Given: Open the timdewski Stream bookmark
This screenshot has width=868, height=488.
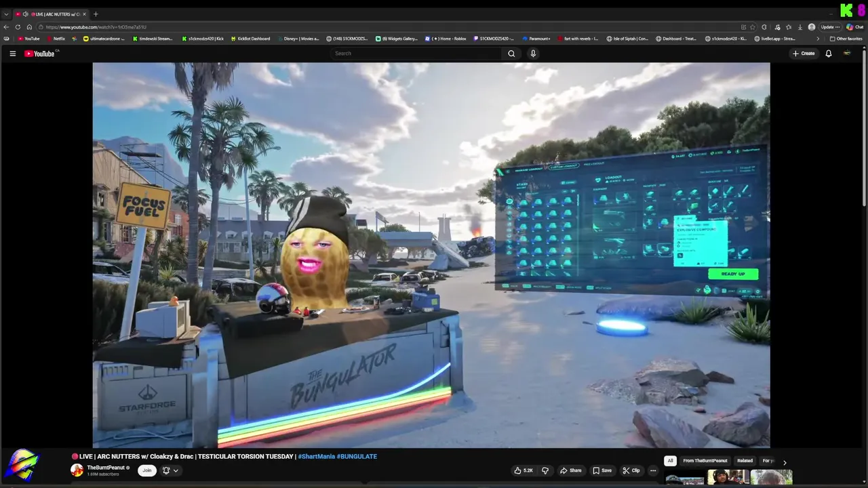Looking at the screenshot, I should click(153, 39).
